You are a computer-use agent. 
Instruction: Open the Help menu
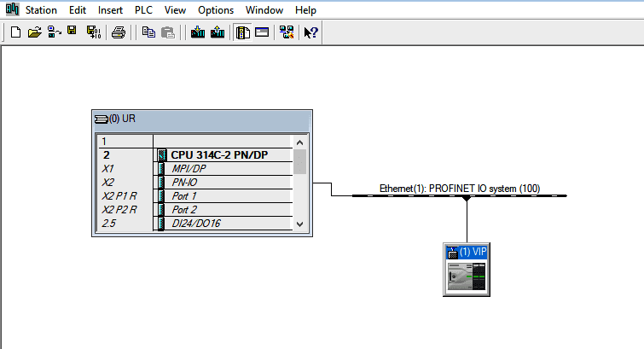[305, 10]
